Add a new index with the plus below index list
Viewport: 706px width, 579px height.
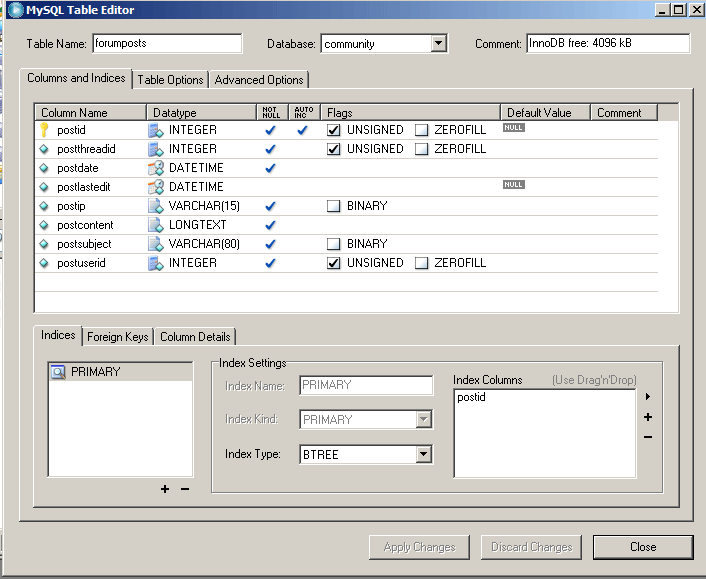point(165,489)
